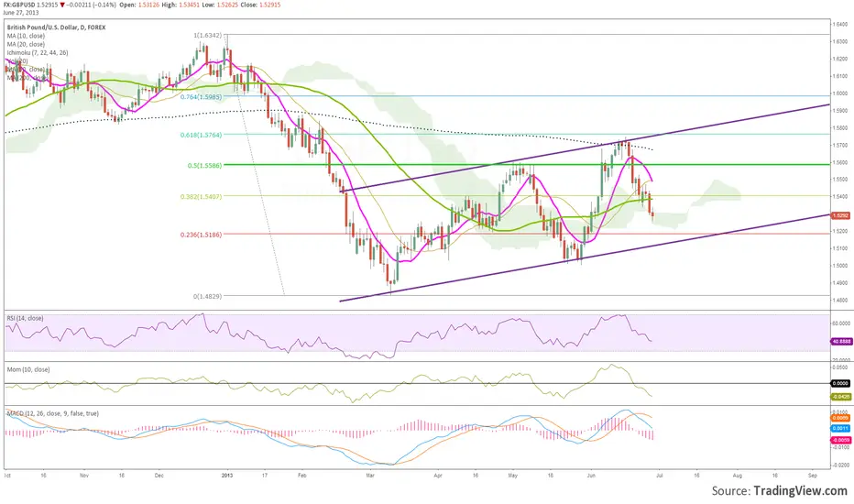The height and width of the screenshot is (504, 854).
Task: Click the 60.0000 RSI axis label
Action: point(841,323)
